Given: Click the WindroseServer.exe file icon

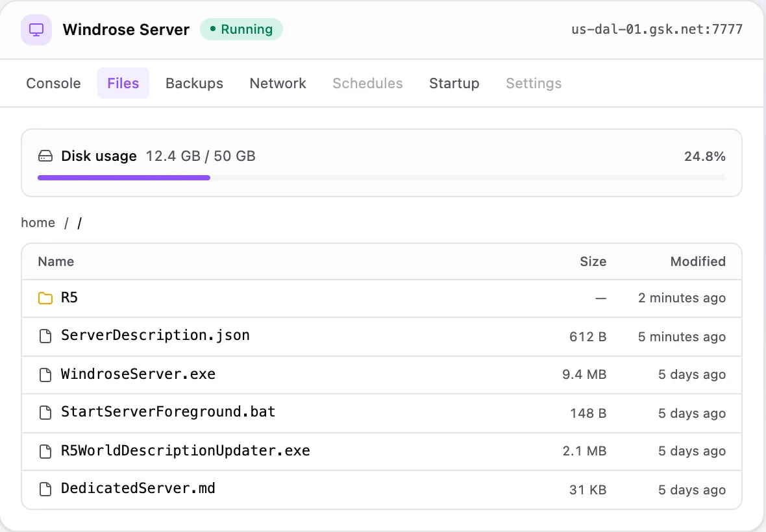Looking at the screenshot, I should [x=45, y=374].
